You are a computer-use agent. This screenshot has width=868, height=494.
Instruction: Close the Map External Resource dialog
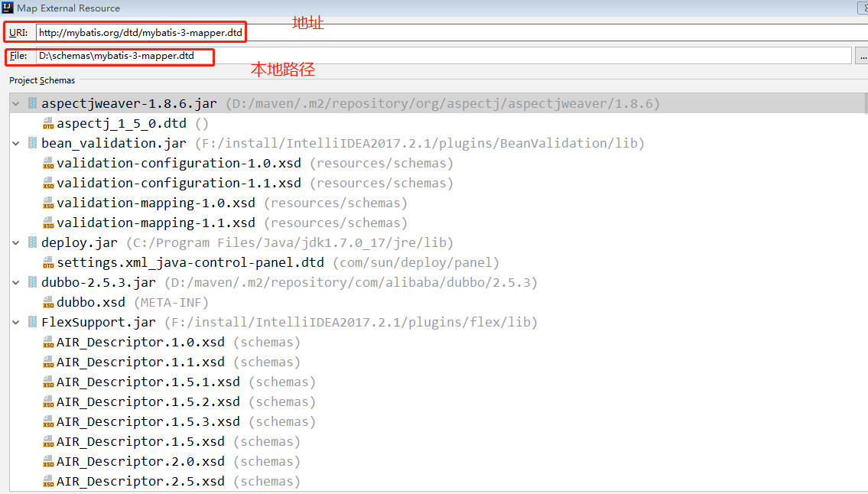[x=863, y=8]
